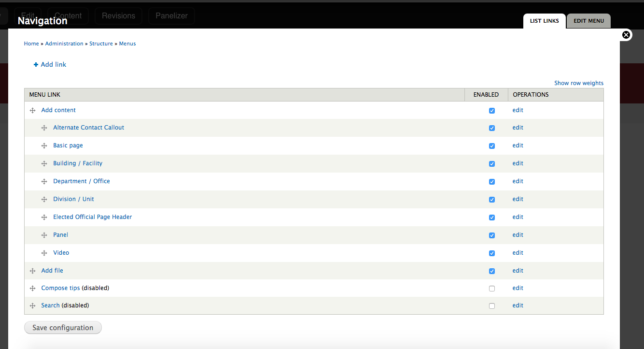Viewport: 644px width, 349px height.
Task: Close the Navigation overlay
Action: (626, 35)
